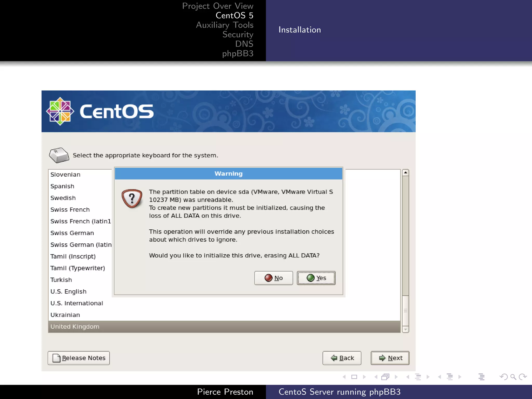Jump to CentOS 5 section
This screenshot has width=532, height=399.
[234, 15]
